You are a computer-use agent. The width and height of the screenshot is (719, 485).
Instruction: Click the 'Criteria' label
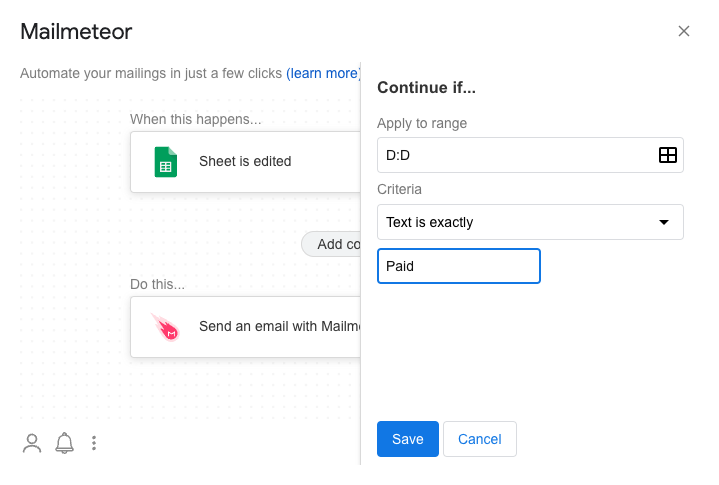399,189
